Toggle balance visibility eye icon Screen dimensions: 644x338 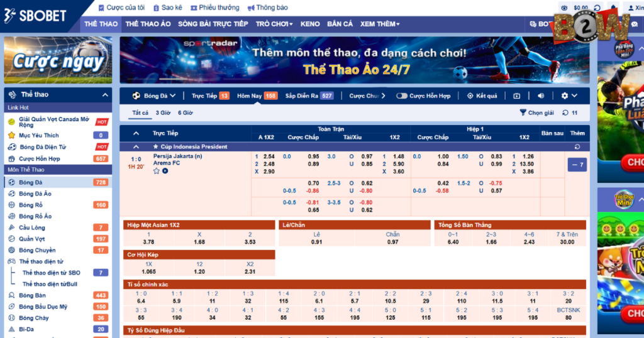pos(564,8)
